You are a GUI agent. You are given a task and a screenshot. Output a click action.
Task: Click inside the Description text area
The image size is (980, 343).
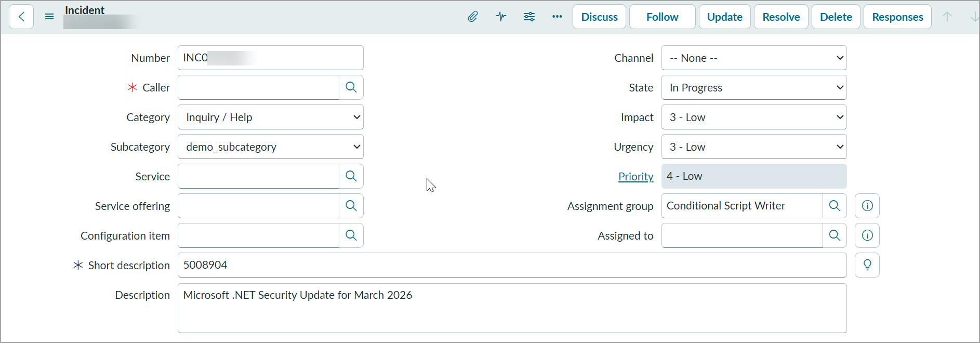(x=512, y=308)
